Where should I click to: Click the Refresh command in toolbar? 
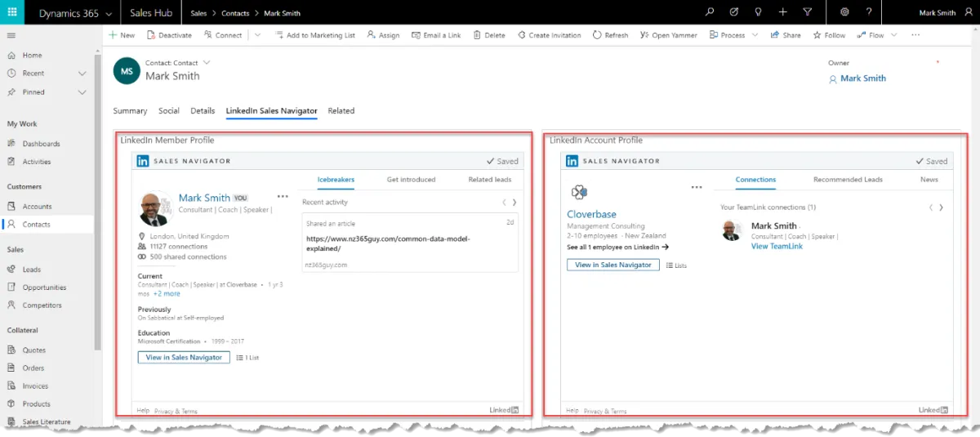(610, 35)
